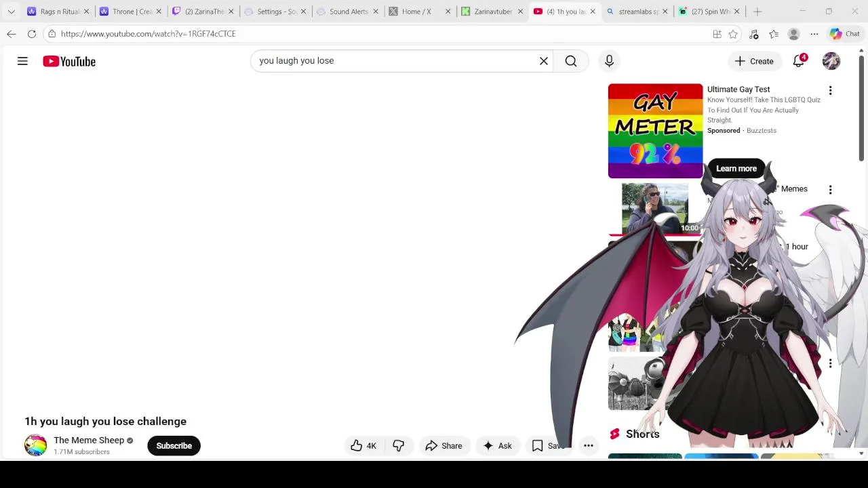Image resolution: width=868 pixels, height=488 pixels.
Task: Click the Buzztests sponsor name
Action: (762, 131)
